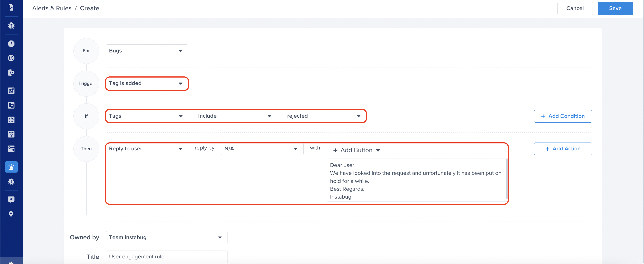Open the 'Team Instabug' owner dropdown
Viewport: 644px width, 264px height.
tap(166, 237)
